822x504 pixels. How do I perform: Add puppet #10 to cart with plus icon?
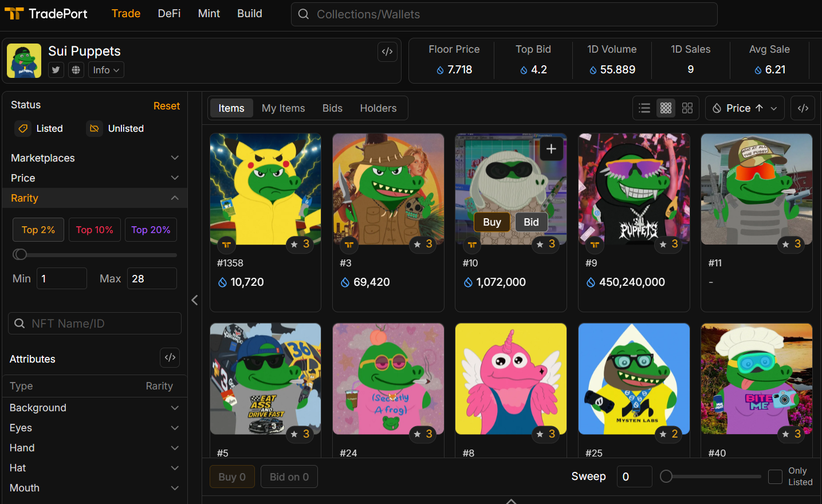click(x=551, y=149)
